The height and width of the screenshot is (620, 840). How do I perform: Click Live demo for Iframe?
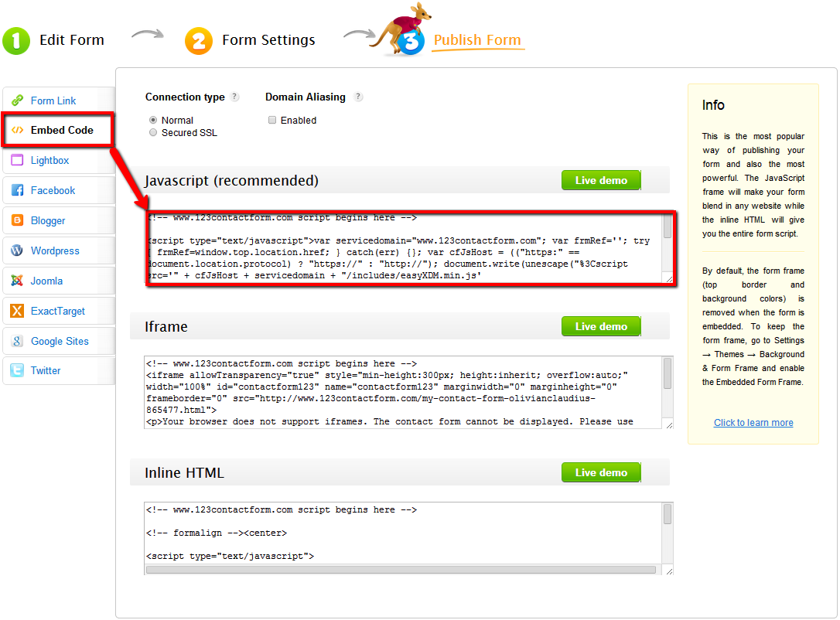[601, 326]
